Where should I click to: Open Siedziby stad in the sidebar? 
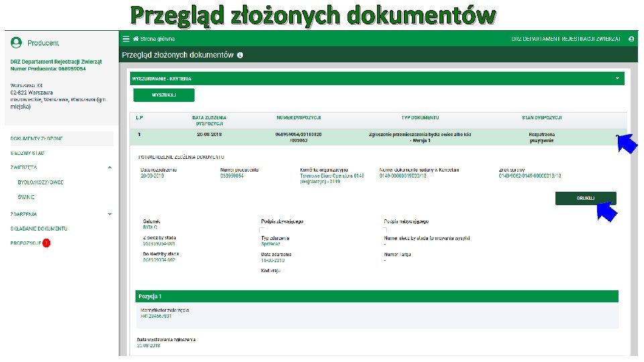27,153
